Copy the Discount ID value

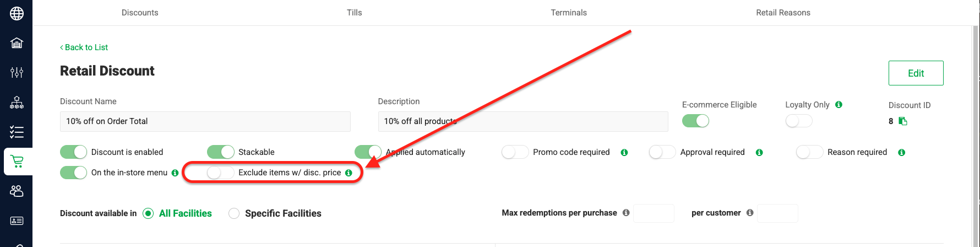[x=903, y=121]
